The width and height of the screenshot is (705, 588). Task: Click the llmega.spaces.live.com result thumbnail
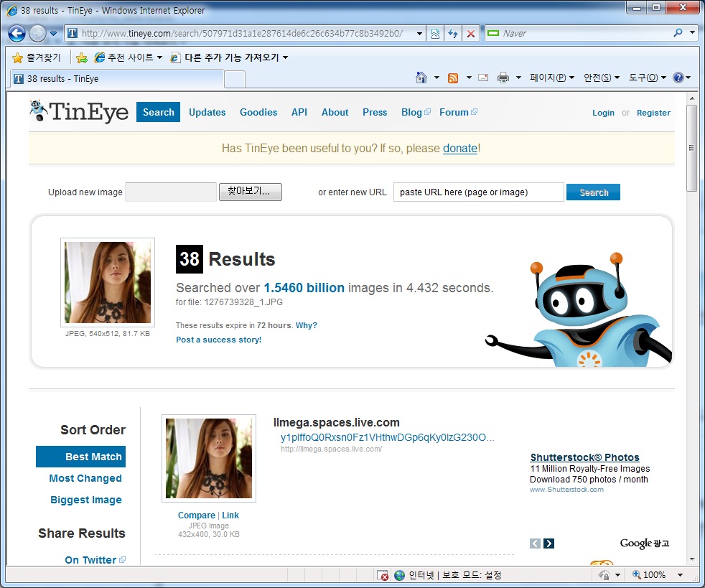click(x=209, y=458)
